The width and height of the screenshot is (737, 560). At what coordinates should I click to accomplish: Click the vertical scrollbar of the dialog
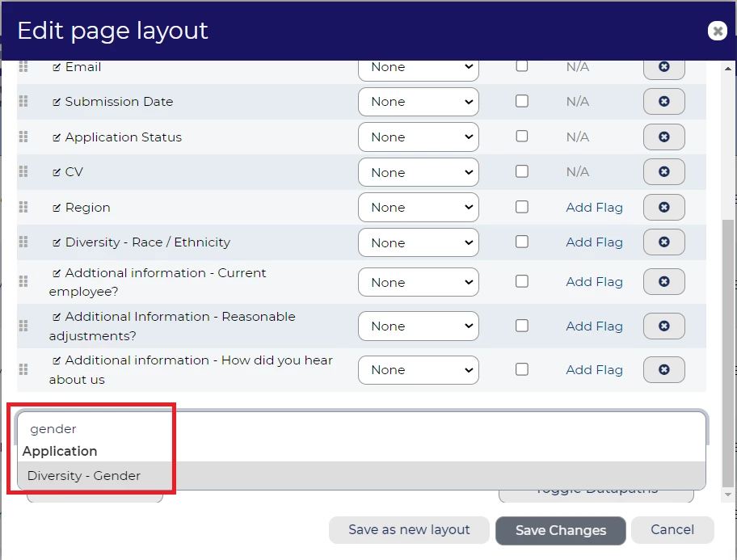pyautogui.click(x=728, y=323)
